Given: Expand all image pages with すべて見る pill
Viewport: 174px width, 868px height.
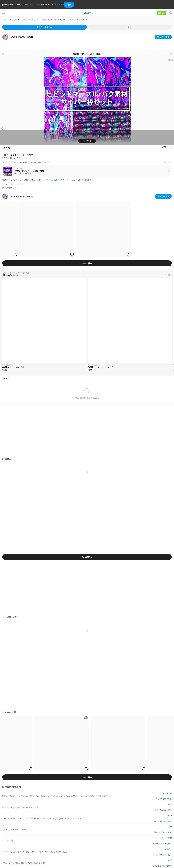Looking at the screenshot, I should tap(87, 141).
